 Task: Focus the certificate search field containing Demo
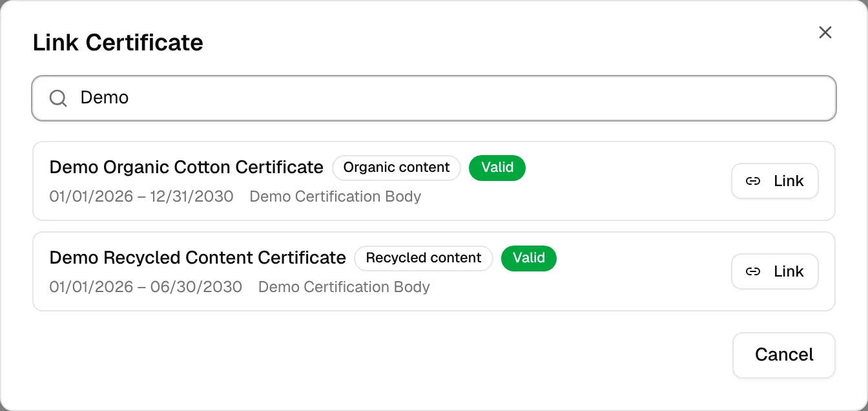[x=434, y=98]
